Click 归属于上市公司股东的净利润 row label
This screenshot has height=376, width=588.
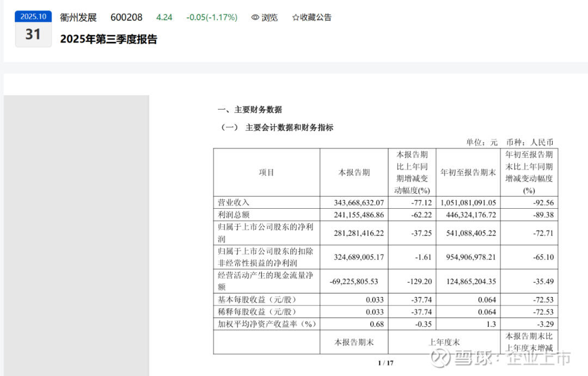[x=266, y=233]
